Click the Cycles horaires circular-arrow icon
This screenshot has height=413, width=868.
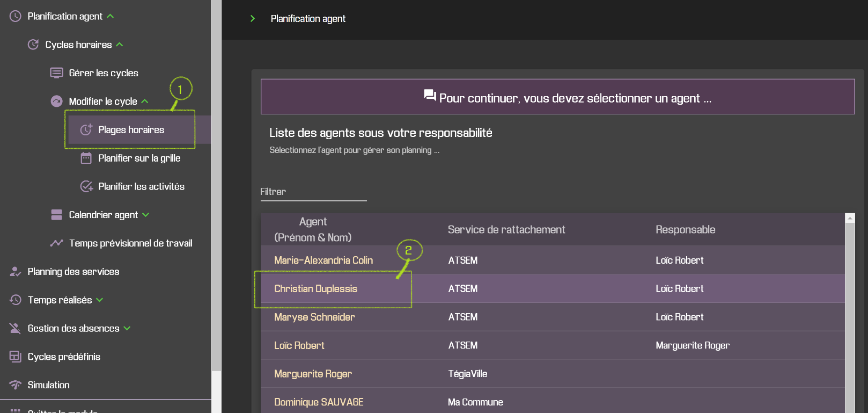(33, 45)
